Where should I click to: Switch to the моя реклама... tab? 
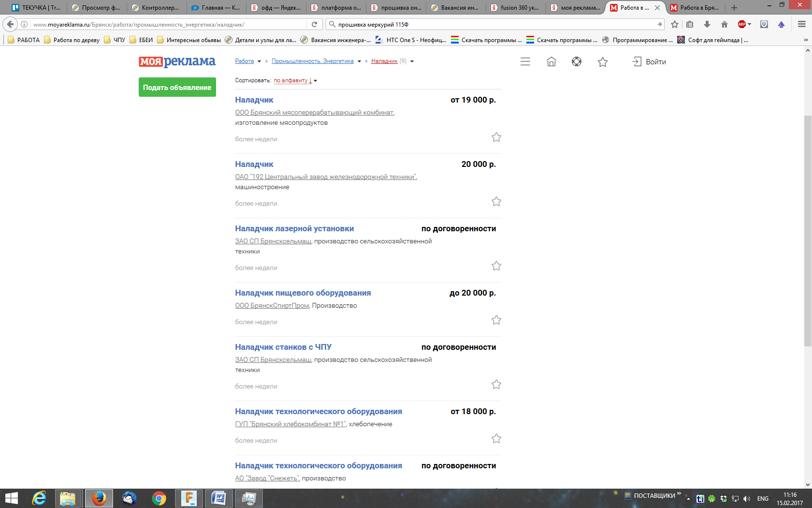point(575,8)
